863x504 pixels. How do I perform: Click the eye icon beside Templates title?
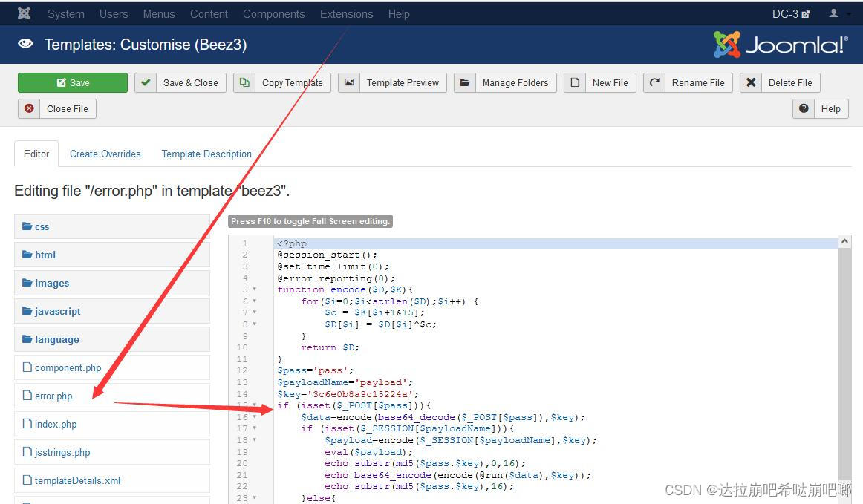[25, 44]
